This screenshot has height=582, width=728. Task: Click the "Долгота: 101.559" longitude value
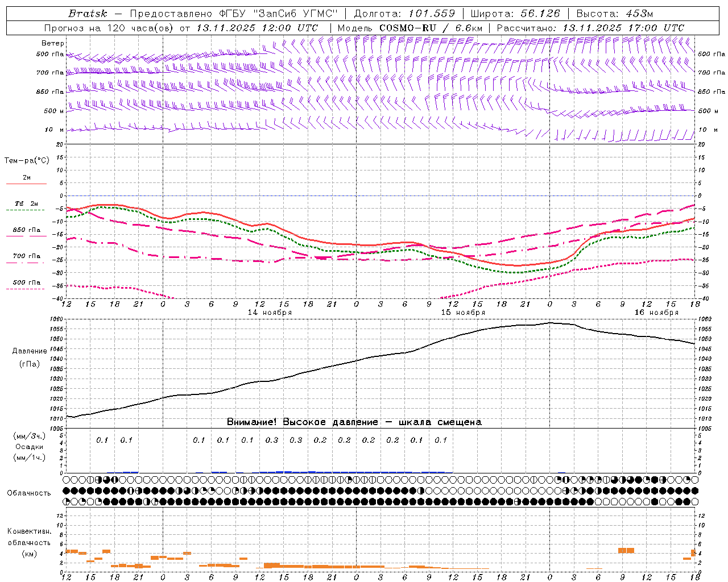click(x=404, y=14)
